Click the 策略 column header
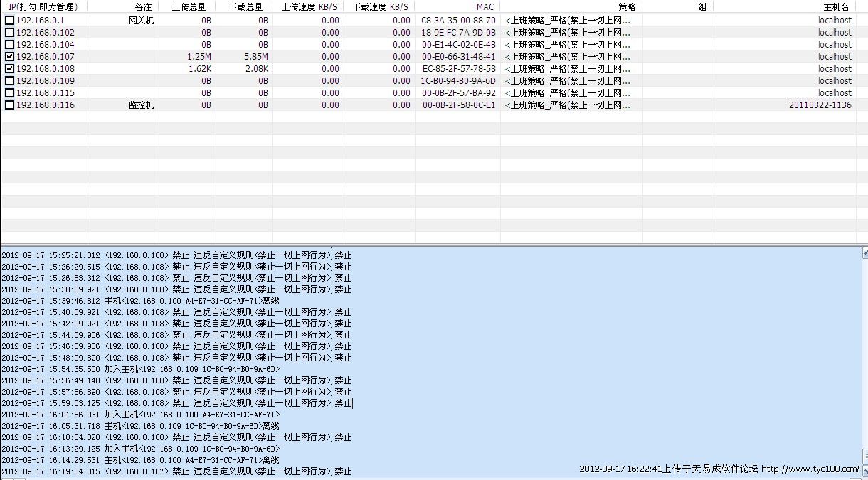The width and height of the screenshot is (868, 480). (x=626, y=6)
